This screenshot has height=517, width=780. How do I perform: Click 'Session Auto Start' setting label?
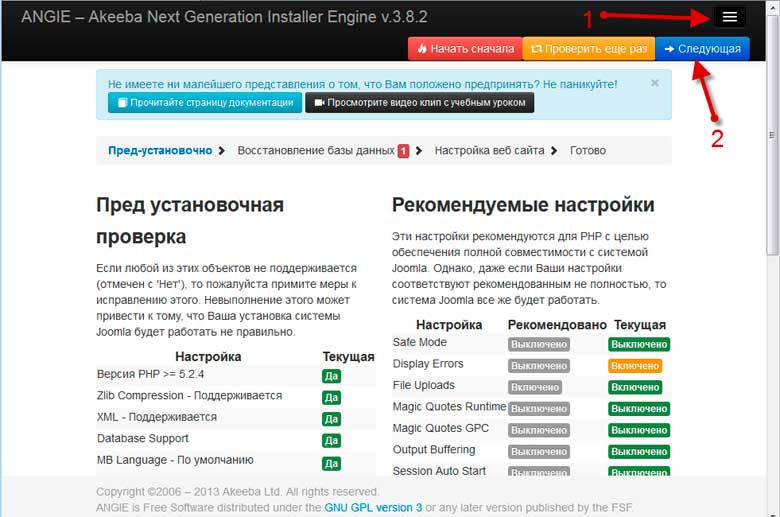[439, 471]
